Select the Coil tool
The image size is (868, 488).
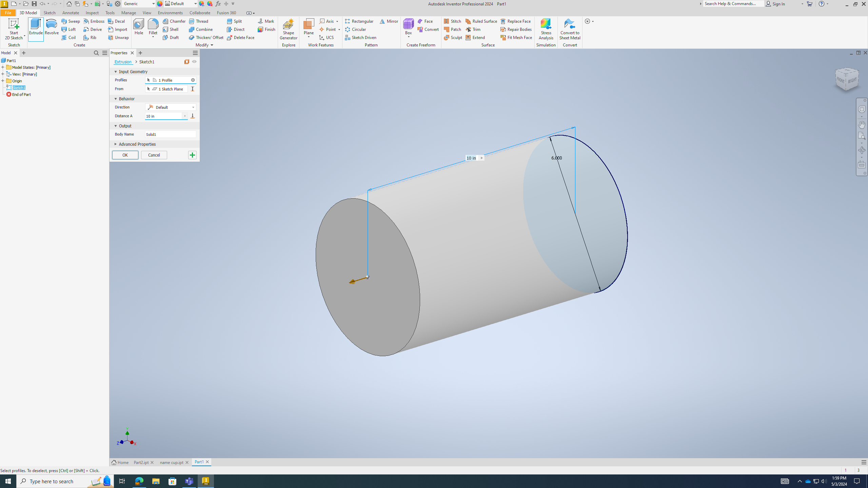point(68,37)
